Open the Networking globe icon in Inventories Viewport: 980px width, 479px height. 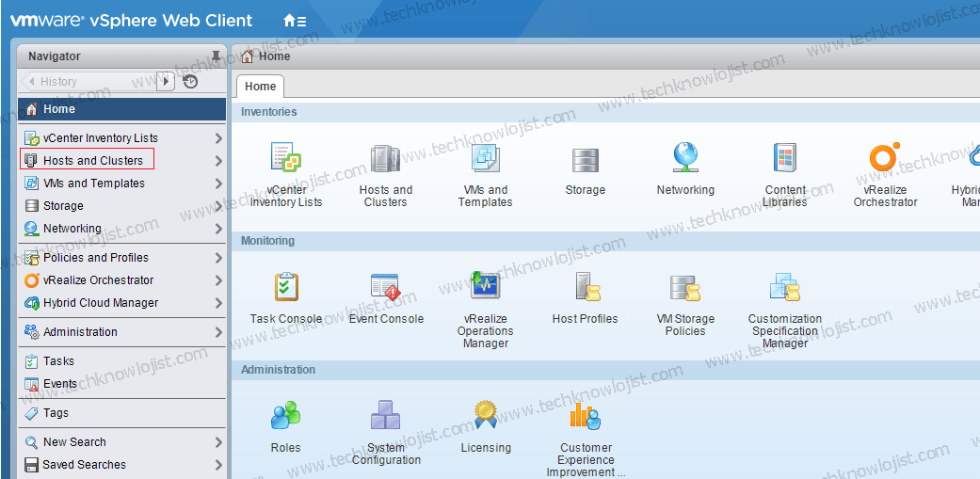685,157
